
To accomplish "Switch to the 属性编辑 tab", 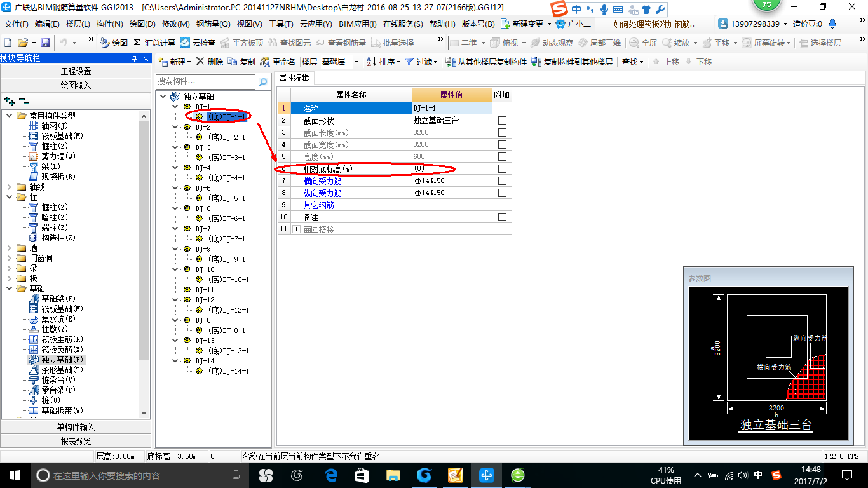I will point(294,78).
